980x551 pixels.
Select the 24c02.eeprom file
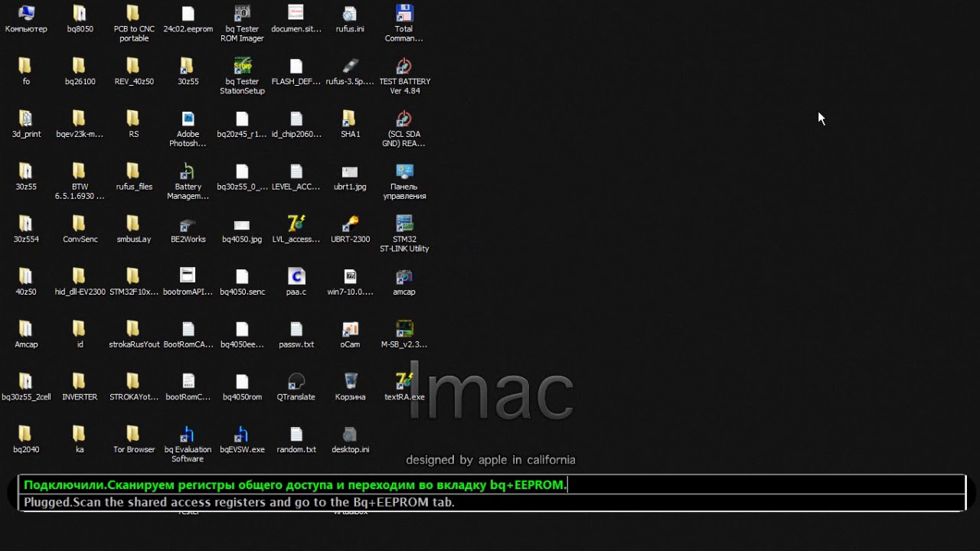(x=188, y=19)
